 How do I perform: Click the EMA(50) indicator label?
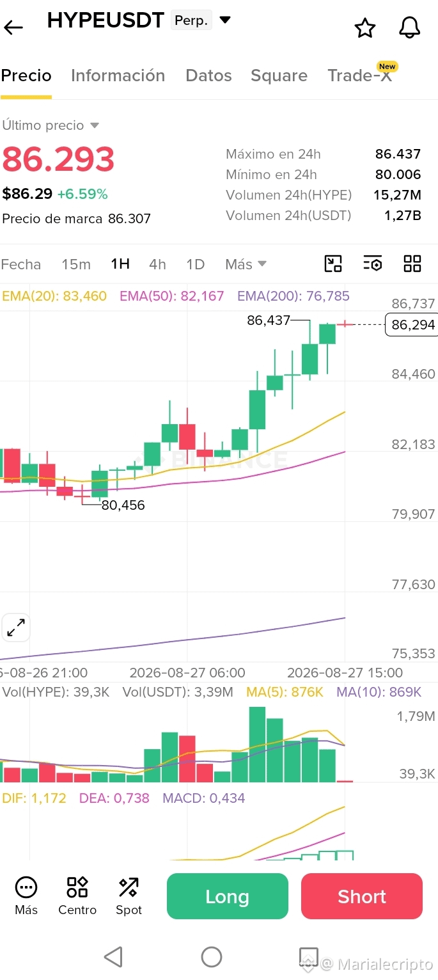172,296
